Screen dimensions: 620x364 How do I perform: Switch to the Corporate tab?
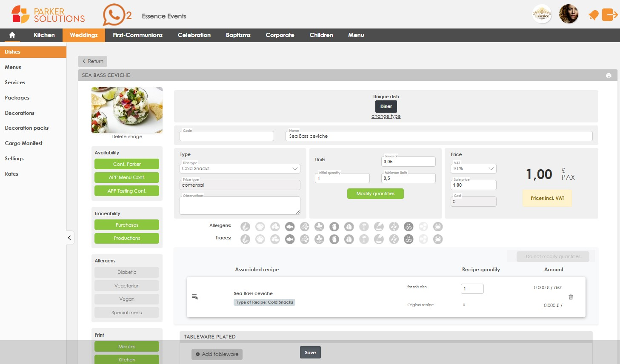point(280,35)
